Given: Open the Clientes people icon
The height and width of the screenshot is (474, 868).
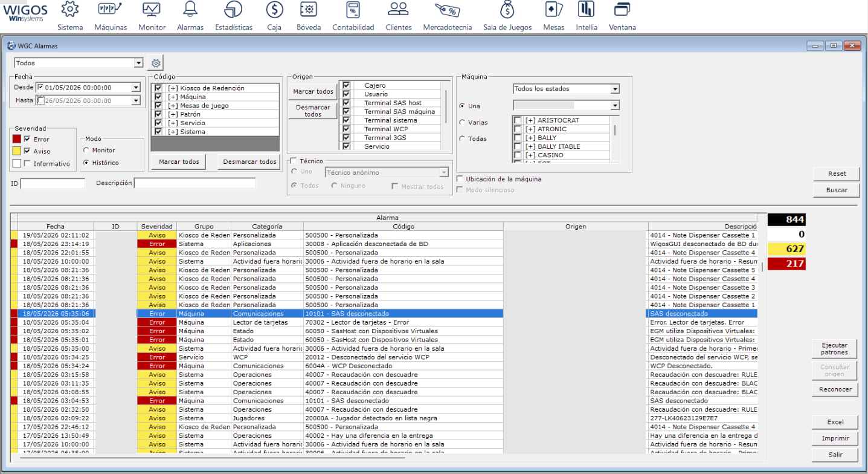Looking at the screenshot, I should pyautogui.click(x=398, y=9).
